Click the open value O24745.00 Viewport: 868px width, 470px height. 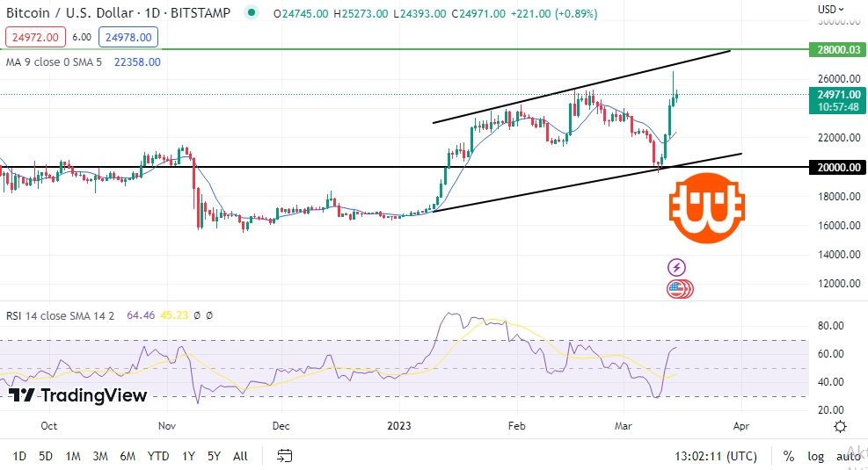click(x=301, y=13)
